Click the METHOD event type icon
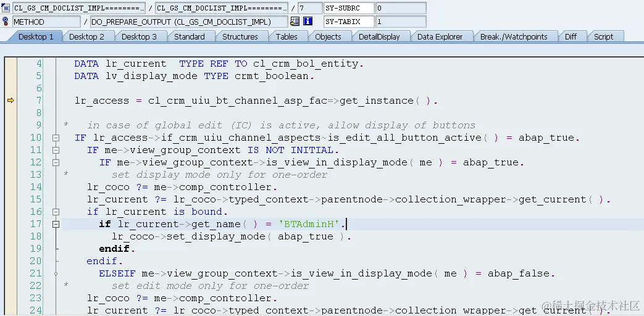 6,22
